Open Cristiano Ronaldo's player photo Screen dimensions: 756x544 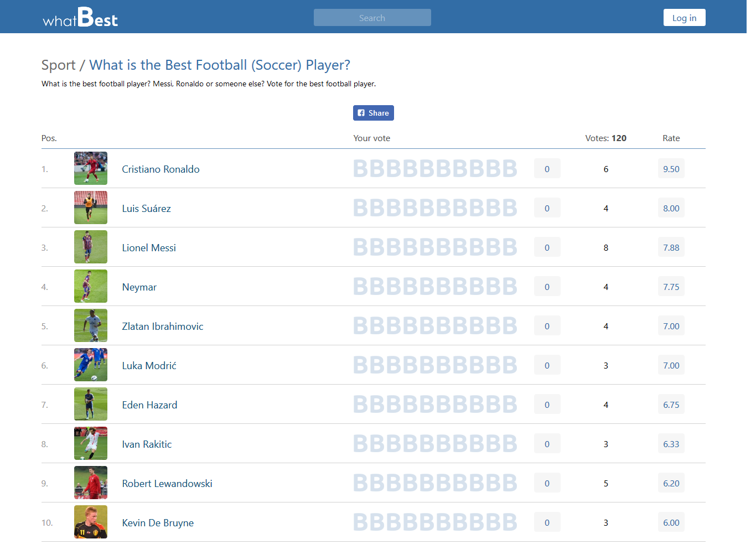(x=91, y=168)
